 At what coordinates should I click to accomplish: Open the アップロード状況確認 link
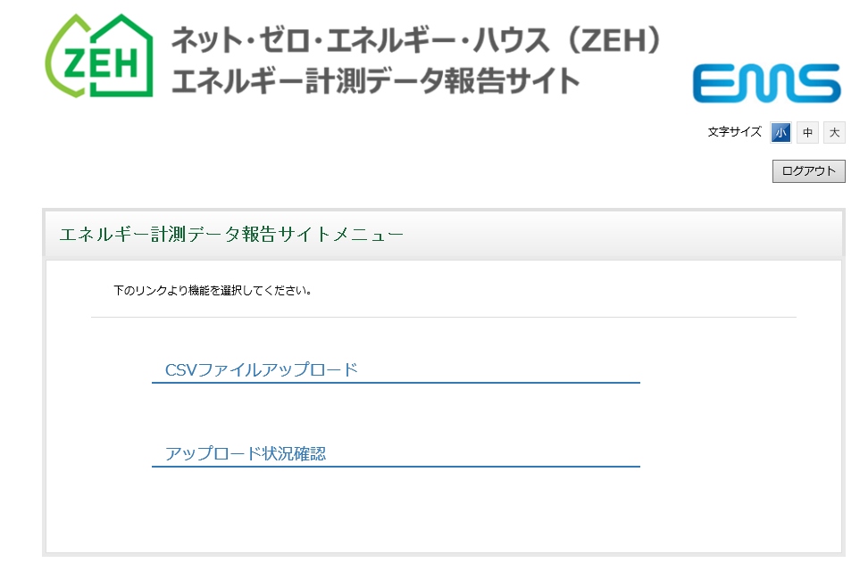coord(246,453)
